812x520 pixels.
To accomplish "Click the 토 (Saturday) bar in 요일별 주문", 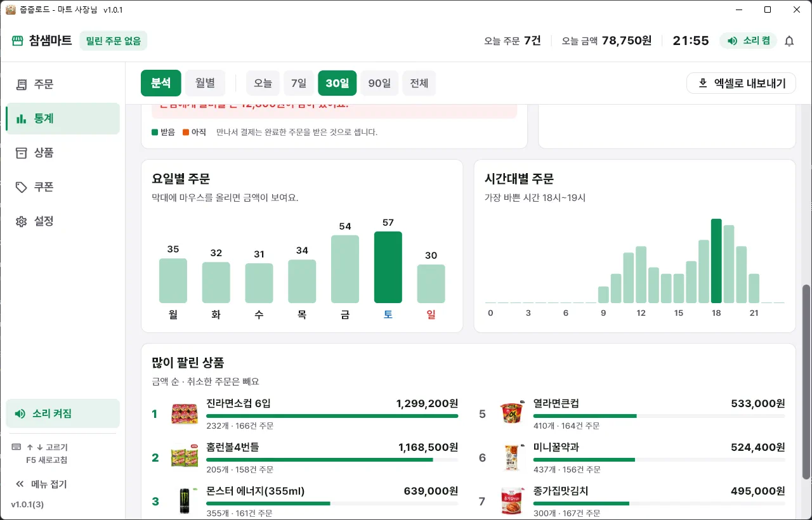I will click(388, 267).
